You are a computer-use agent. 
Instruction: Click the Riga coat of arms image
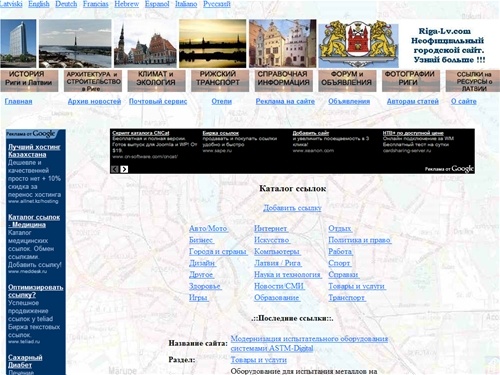[358, 44]
